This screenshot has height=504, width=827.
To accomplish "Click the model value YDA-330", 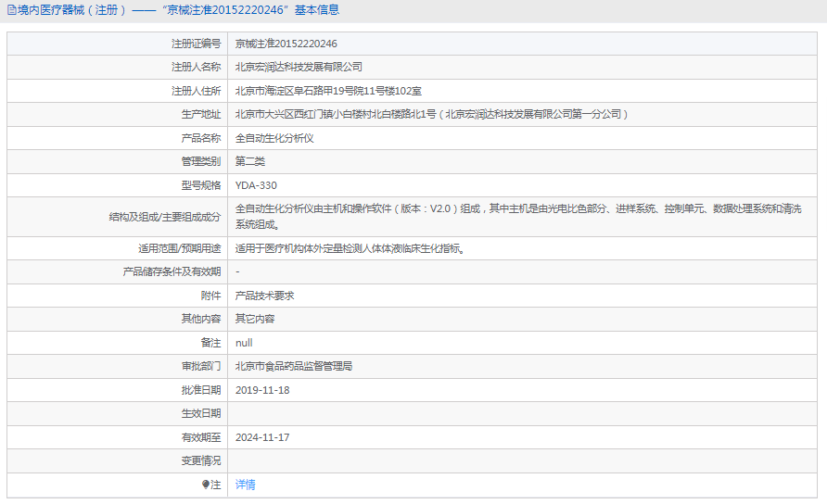I will tap(256, 185).
